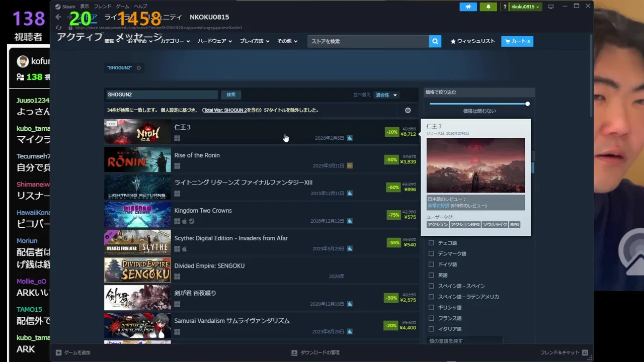
Task: Click 他の言語を探す language search field
Action: [x=465, y=341]
